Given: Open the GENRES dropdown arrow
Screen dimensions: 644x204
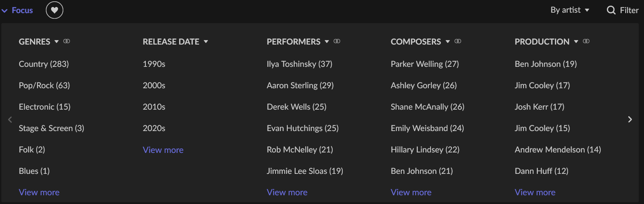Looking at the screenshot, I should click(x=56, y=42).
